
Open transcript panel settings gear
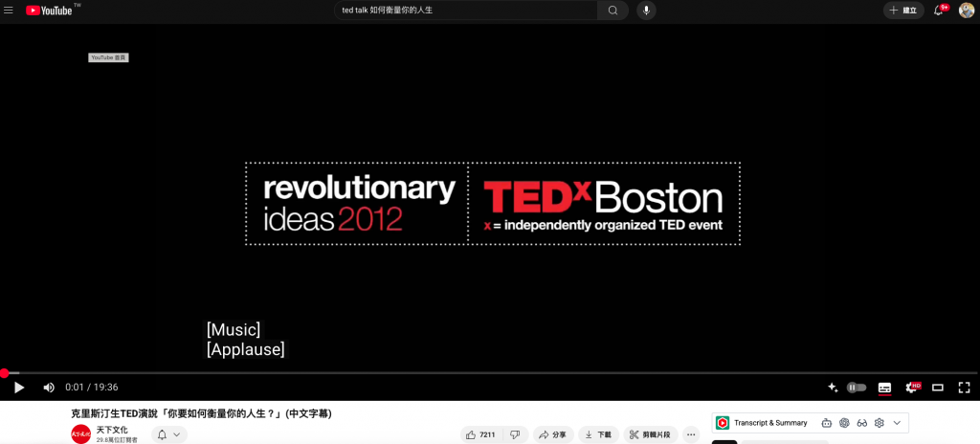tap(880, 423)
